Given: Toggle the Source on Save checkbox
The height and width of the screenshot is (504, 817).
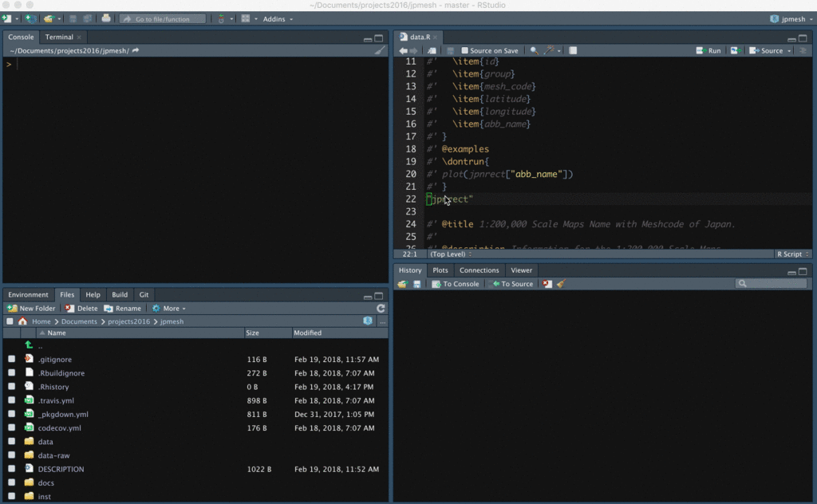Looking at the screenshot, I should pos(465,50).
